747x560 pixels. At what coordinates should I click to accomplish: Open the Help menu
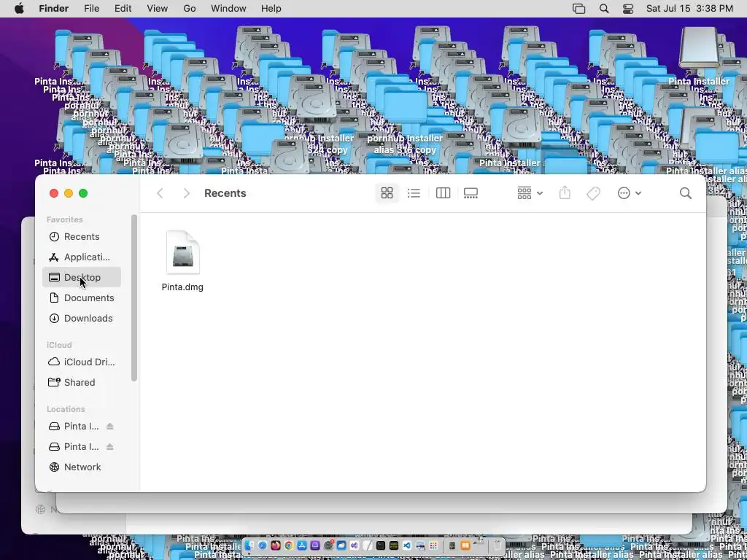271,9
